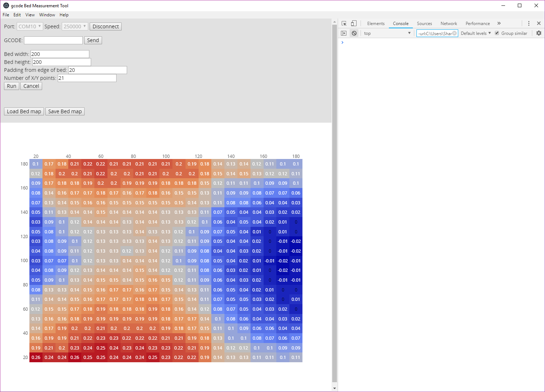Toggle the Group similar checkbox
The image size is (545, 392).
[497, 33]
